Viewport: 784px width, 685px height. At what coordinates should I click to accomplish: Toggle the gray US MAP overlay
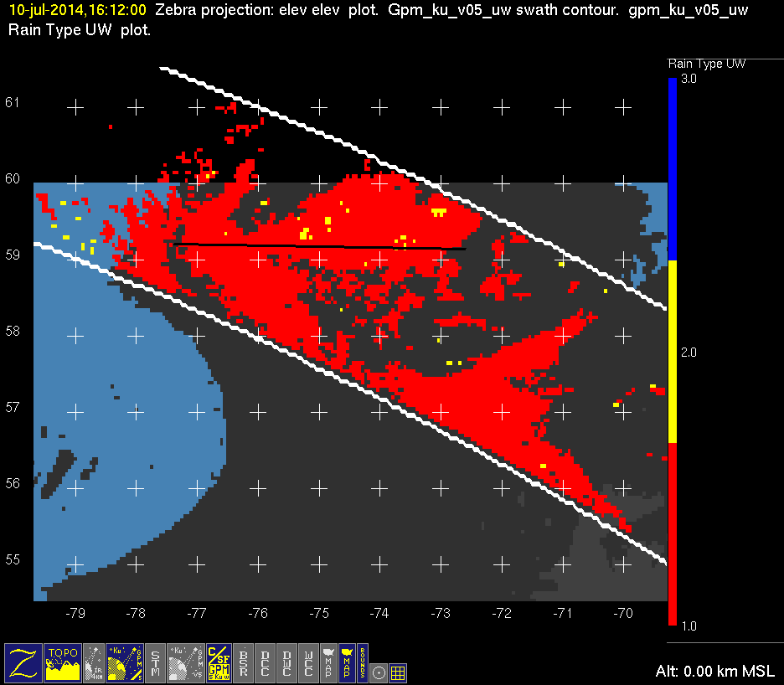pyautogui.click(x=328, y=662)
